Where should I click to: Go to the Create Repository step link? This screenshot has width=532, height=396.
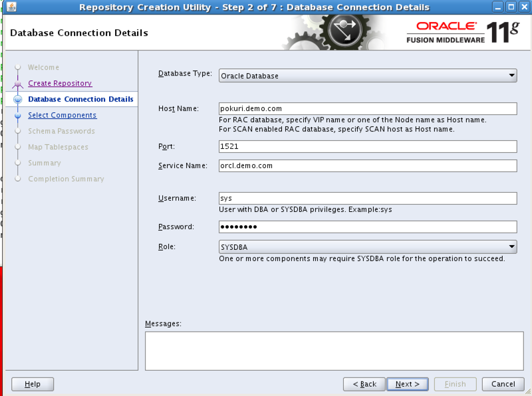[60, 83]
